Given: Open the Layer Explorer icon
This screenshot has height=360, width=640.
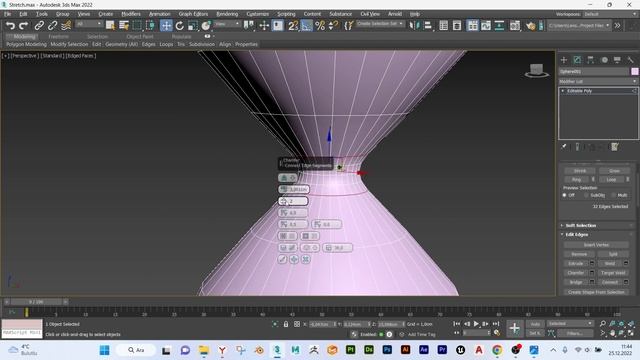Looking at the screenshot, I should click(457, 26).
